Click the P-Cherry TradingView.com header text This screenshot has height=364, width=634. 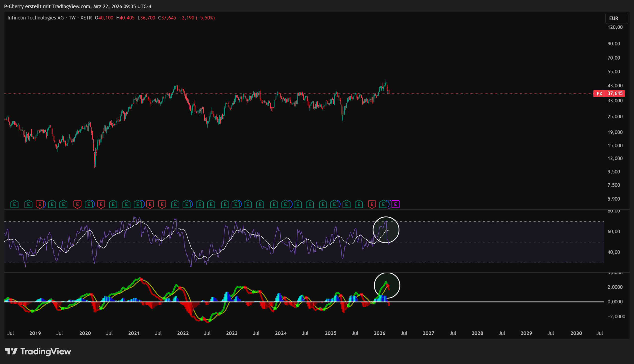(78, 6)
